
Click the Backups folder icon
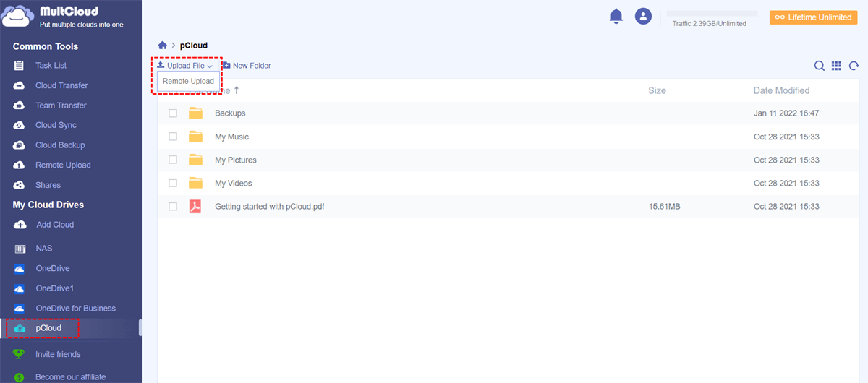(x=195, y=113)
